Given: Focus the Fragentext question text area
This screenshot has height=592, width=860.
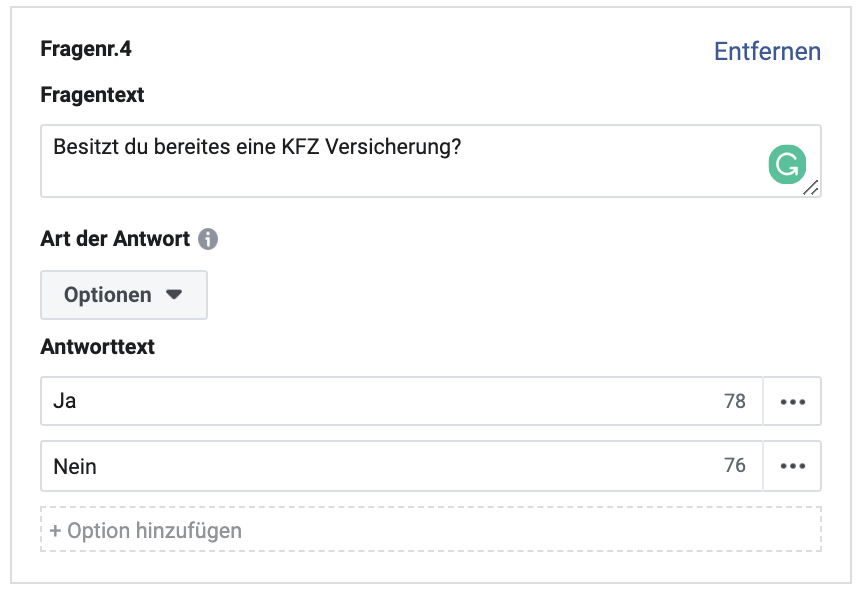Looking at the screenshot, I should (x=431, y=161).
